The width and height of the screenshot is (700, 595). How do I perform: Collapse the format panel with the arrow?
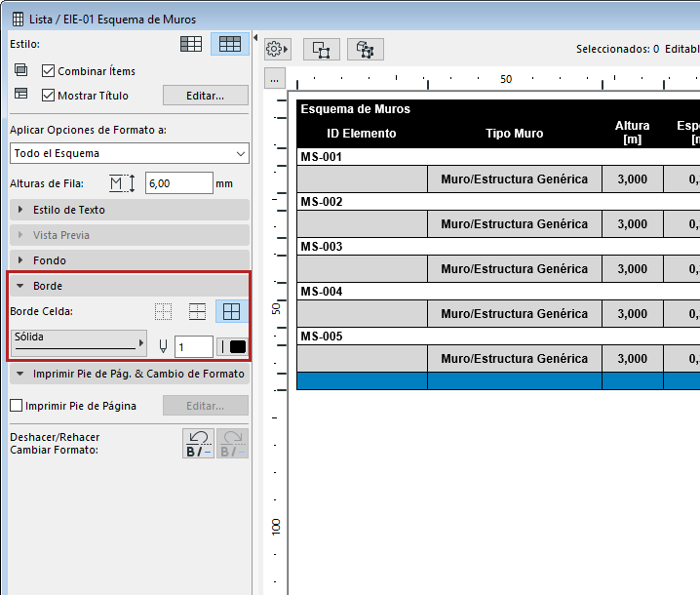point(255,37)
